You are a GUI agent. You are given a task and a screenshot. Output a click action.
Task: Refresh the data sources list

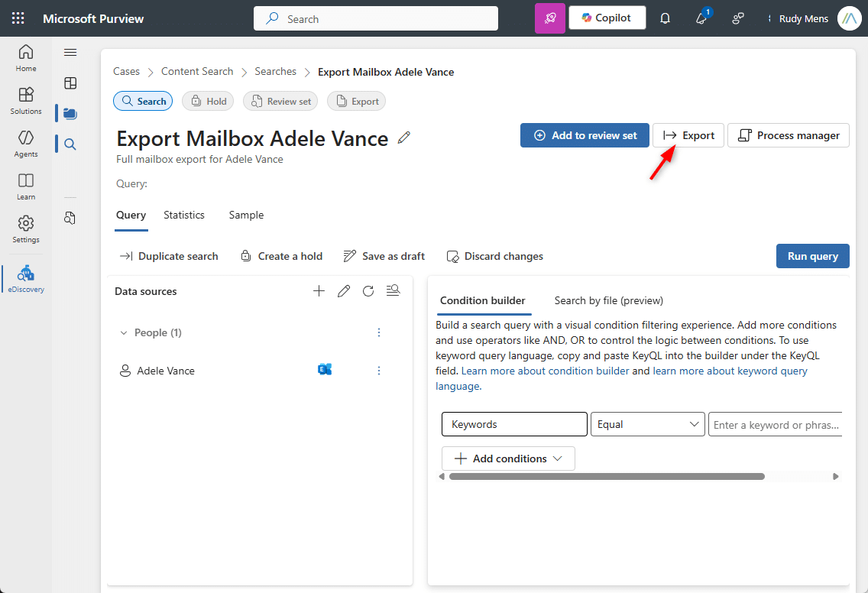click(368, 291)
